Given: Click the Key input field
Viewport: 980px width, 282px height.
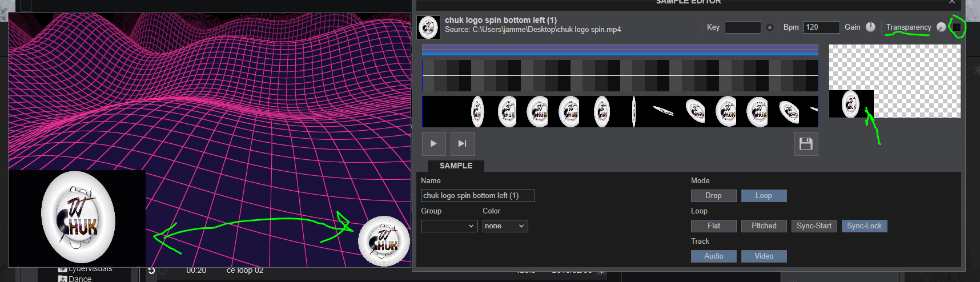Looking at the screenshot, I should click(x=742, y=27).
